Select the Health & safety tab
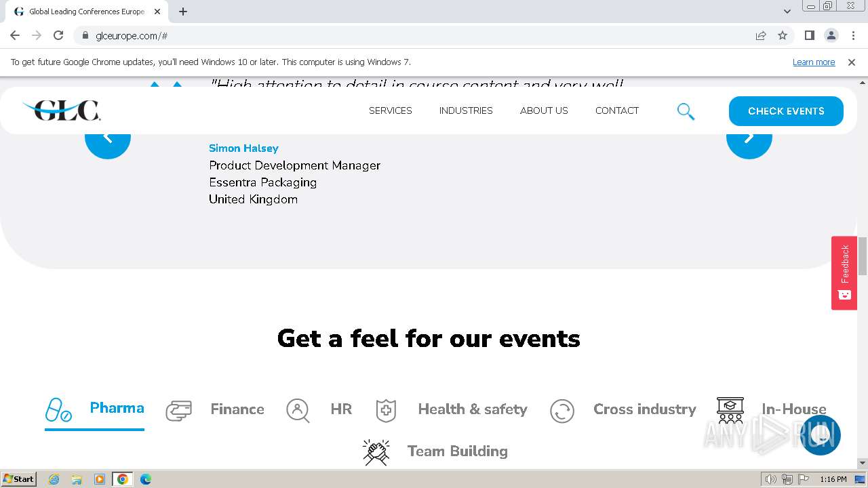The width and height of the screenshot is (868, 488). tap(452, 410)
